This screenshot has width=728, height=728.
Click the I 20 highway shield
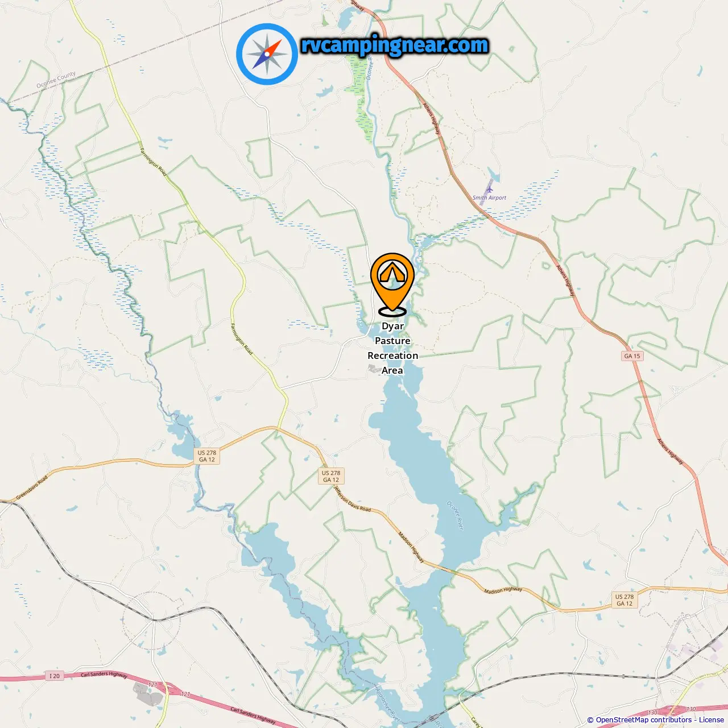click(55, 676)
